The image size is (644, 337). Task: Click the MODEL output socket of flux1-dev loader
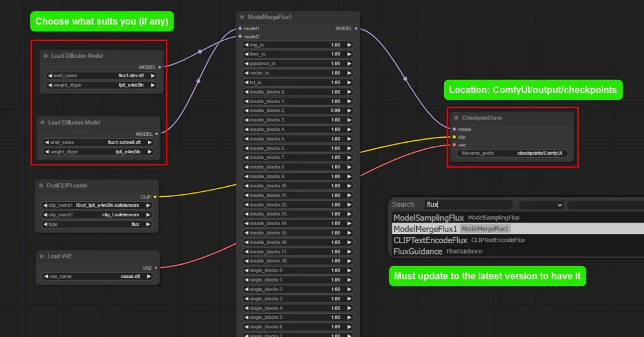160,67
